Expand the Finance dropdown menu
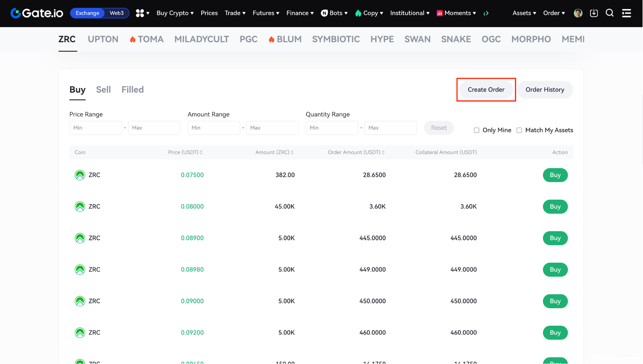 tap(300, 13)
